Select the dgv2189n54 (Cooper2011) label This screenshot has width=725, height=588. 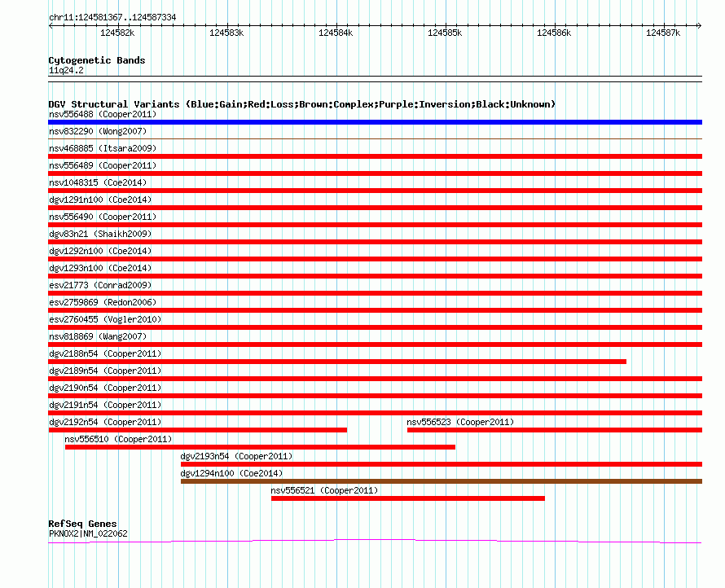[105, 371]
